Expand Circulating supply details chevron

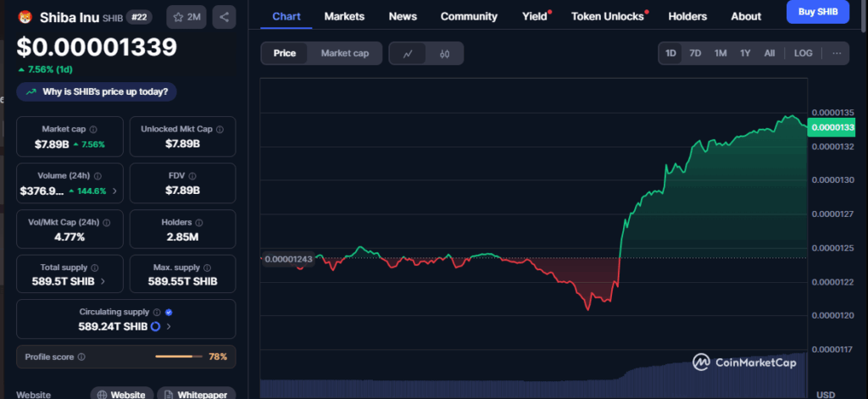point(169,326)
